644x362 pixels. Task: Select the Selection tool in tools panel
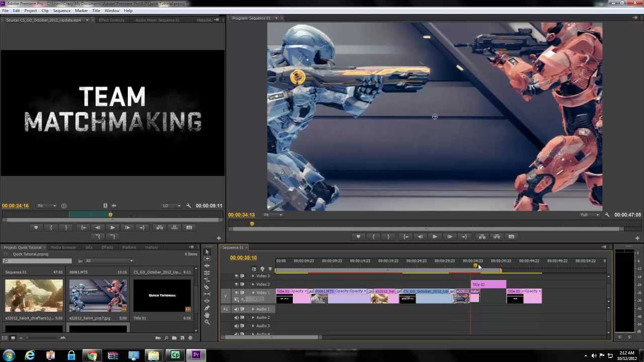207,252
